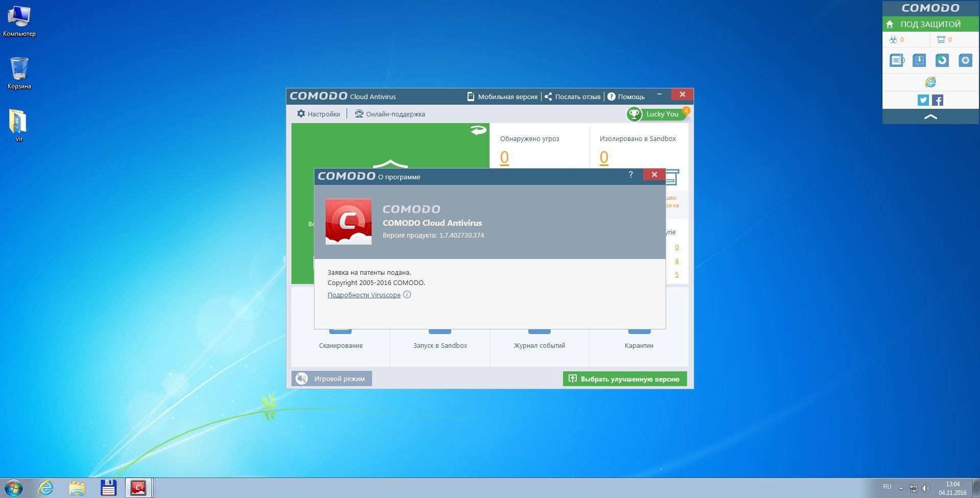
Task: Click the network tray icon
Action: (914, 488)
